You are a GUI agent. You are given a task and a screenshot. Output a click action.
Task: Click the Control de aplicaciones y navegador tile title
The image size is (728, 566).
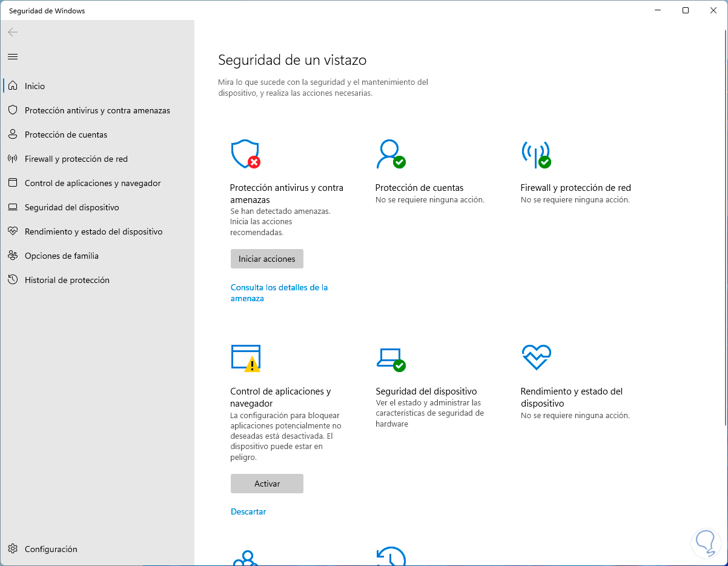point(280,398)
